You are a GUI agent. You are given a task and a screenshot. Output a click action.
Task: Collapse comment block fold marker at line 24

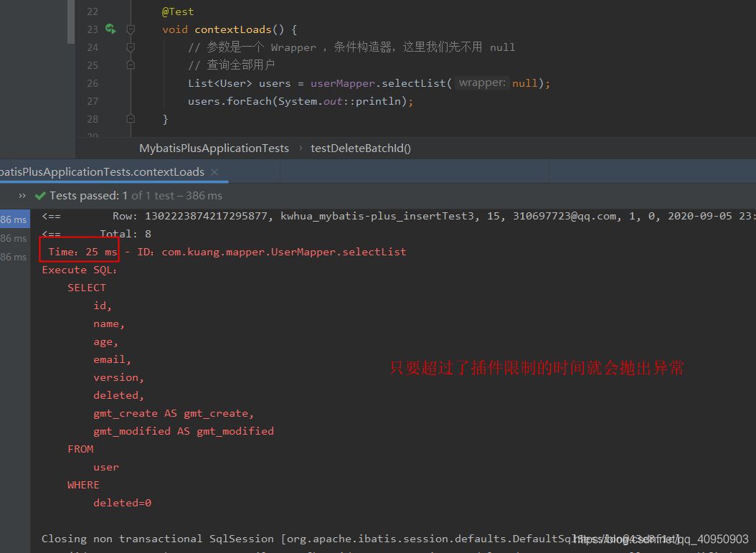pyautogui.click(x=130, y=47)
